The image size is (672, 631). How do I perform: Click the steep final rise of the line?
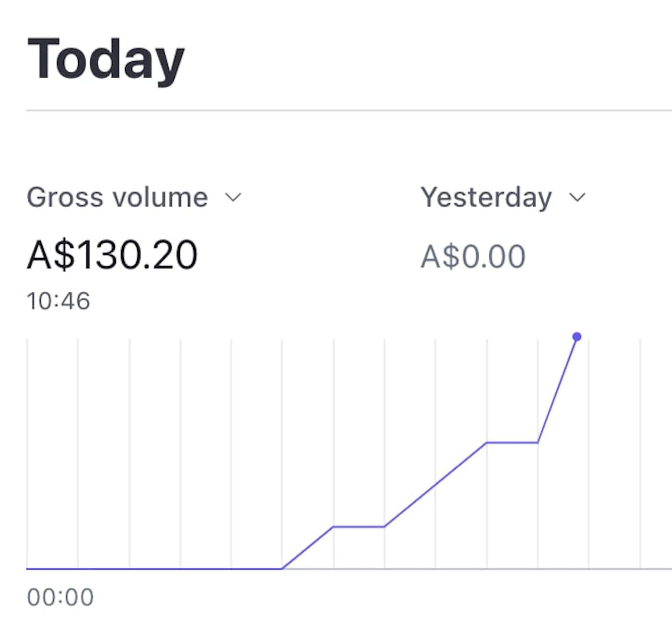point(557,390)
